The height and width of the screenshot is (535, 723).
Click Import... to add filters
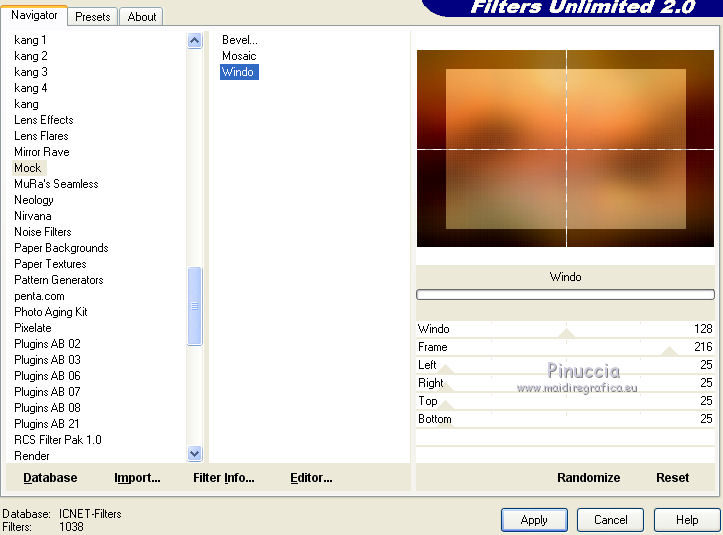137,477
